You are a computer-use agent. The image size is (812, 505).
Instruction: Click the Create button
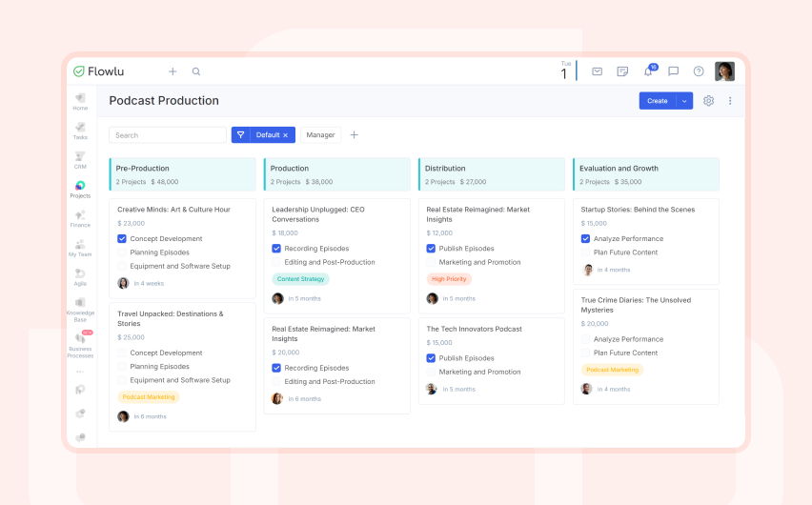(658, 101)
